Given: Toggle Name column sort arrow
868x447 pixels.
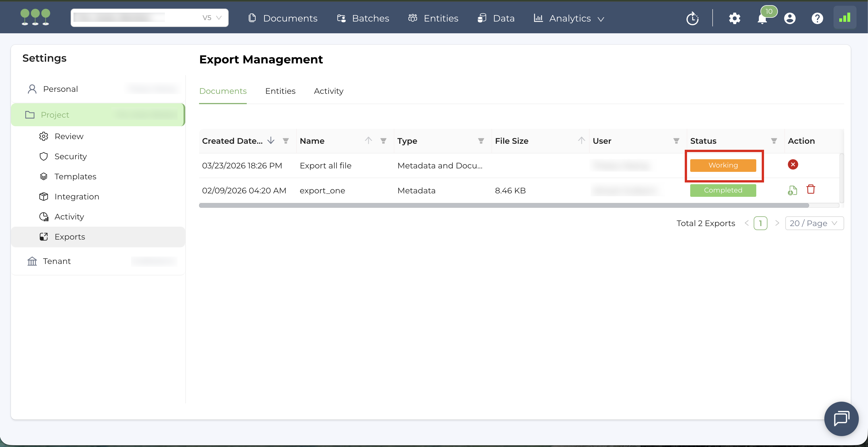Looking at the screenshot, I should point(368,141).
